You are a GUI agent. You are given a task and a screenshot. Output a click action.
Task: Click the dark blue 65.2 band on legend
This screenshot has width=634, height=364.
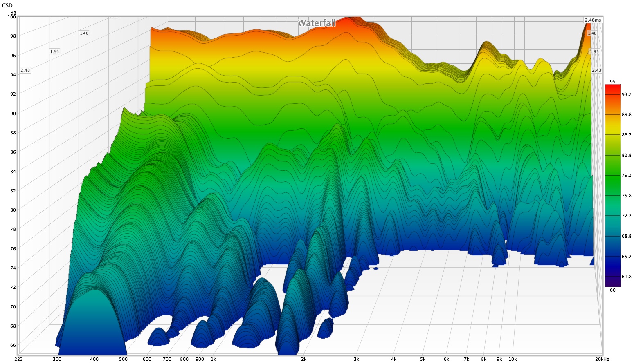pyautogui.click(x=612, y=257)
